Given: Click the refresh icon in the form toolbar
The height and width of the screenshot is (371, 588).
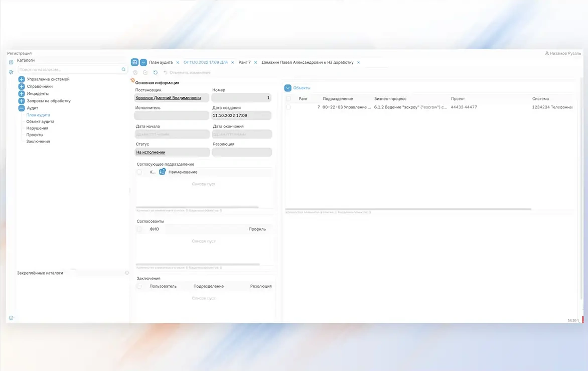Looking at the screenshot, I should click(156, 73).
